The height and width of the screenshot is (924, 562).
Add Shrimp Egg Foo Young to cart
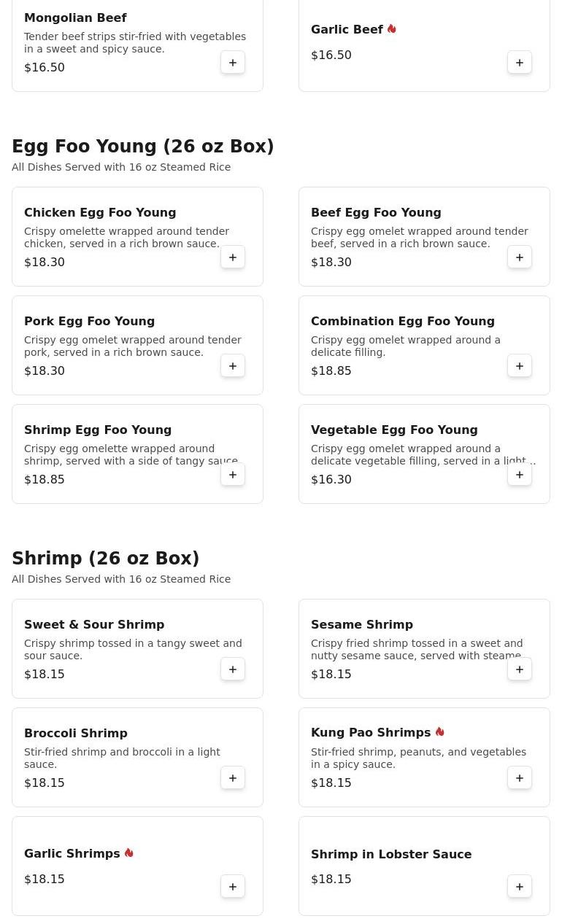point(233,475)
